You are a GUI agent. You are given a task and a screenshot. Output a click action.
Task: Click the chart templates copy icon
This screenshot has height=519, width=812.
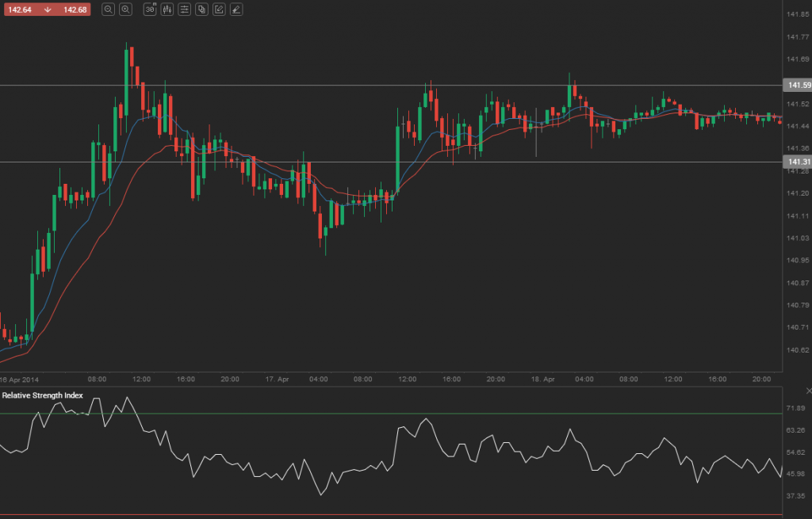pyautogui.click(x=202, y=10)
